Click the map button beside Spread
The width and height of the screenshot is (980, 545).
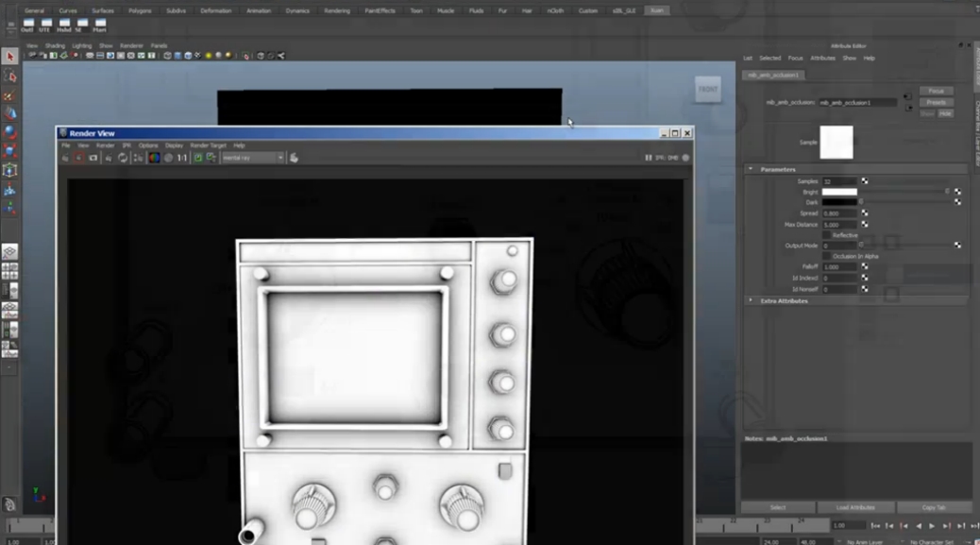tap(865, 213)
